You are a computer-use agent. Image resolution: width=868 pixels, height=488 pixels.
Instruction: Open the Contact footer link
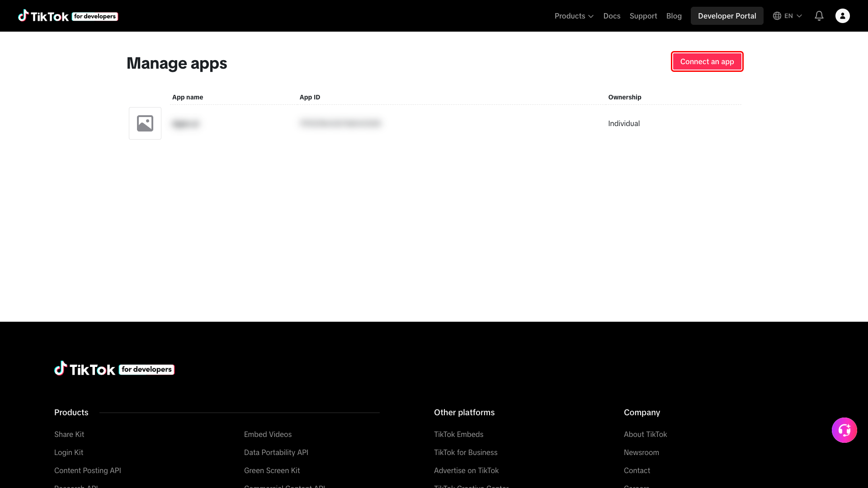tap(637, 470)
